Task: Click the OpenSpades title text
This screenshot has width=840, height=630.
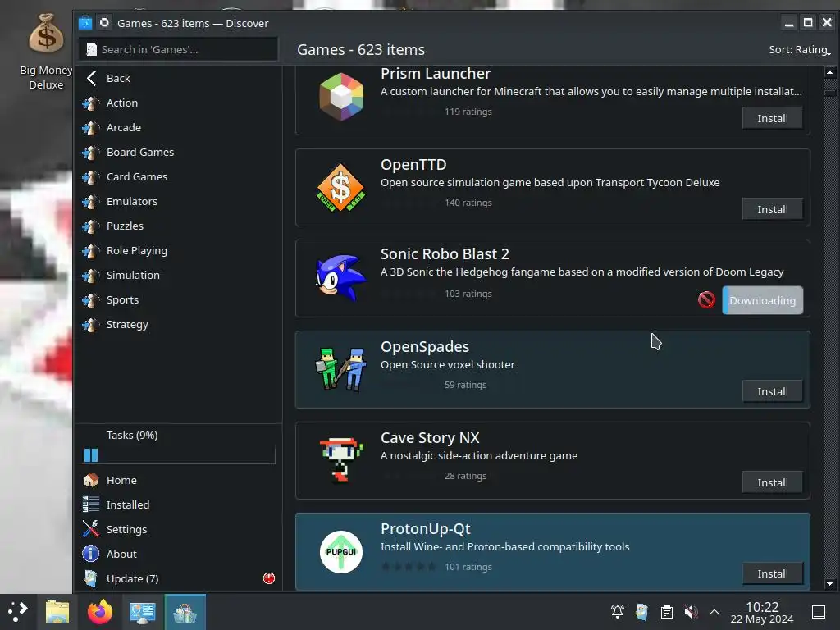Action: [x=425, y=347]
